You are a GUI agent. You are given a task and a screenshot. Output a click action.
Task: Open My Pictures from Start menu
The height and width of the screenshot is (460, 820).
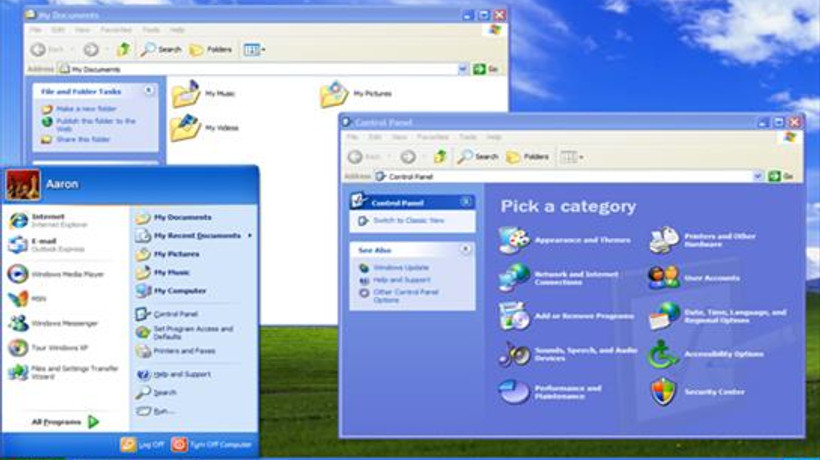point(167,254)
